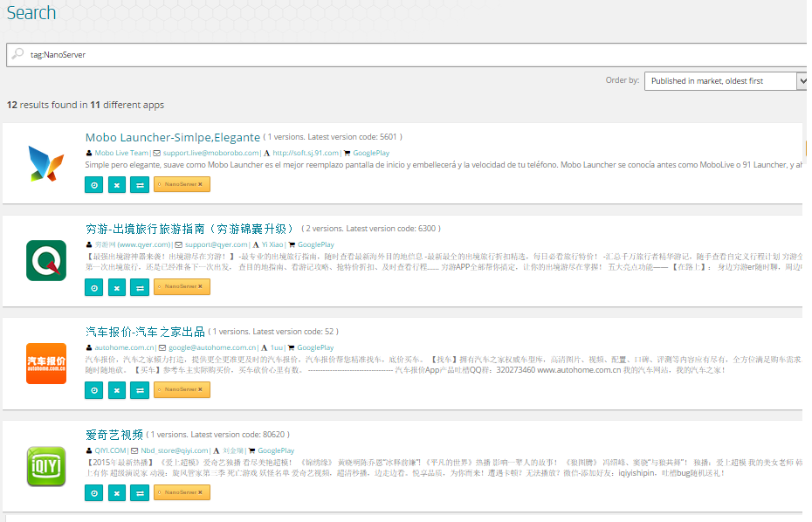Remove the NanoServer tag from Mobo Launcher
812x522 pixels.
(x=200, y=184)
